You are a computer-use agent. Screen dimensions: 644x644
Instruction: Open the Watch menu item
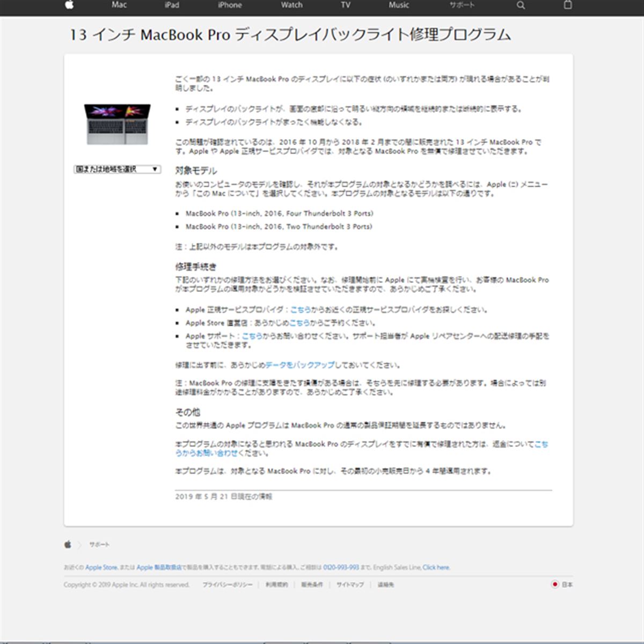click(x=291, y=5)
